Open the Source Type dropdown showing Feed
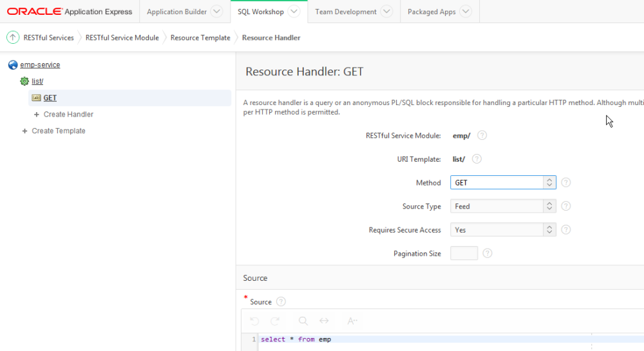Image resolution: width=644 pixels, height=351 pixels. [x=502, y=206]
